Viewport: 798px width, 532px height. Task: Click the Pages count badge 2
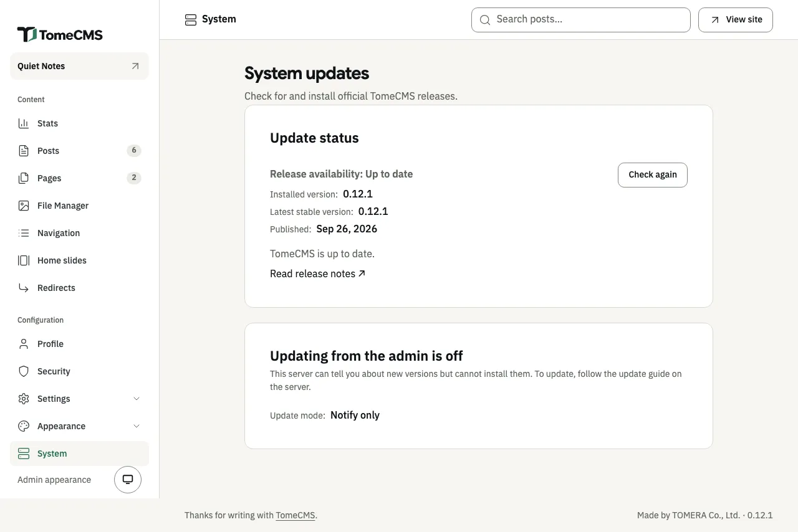coord(134,178)
